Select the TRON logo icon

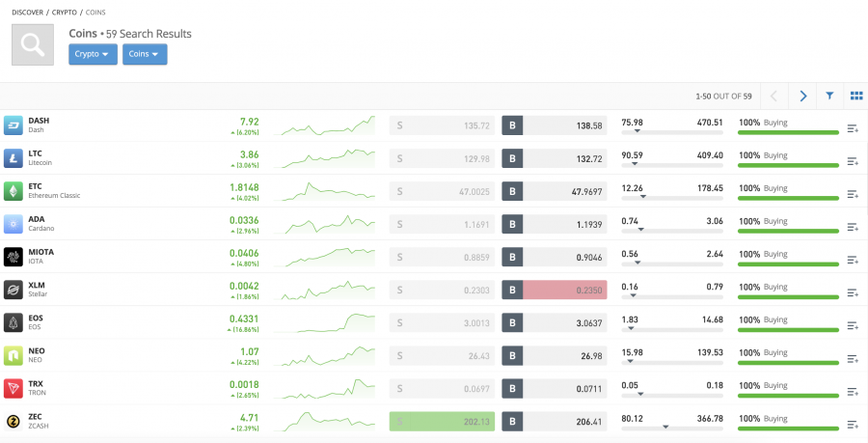(14, 388)
